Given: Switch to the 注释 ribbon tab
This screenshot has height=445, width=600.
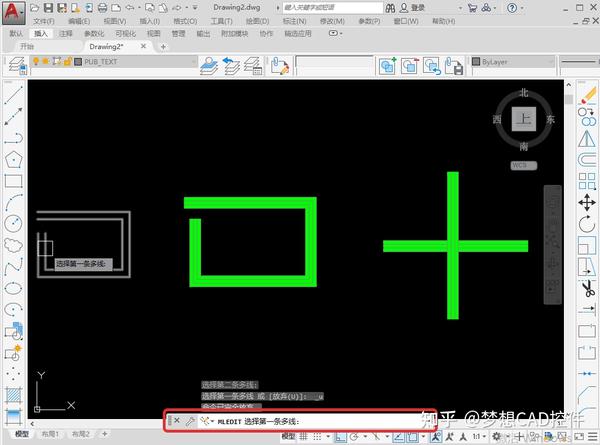Looking at the screenshot, I should 65,34.
